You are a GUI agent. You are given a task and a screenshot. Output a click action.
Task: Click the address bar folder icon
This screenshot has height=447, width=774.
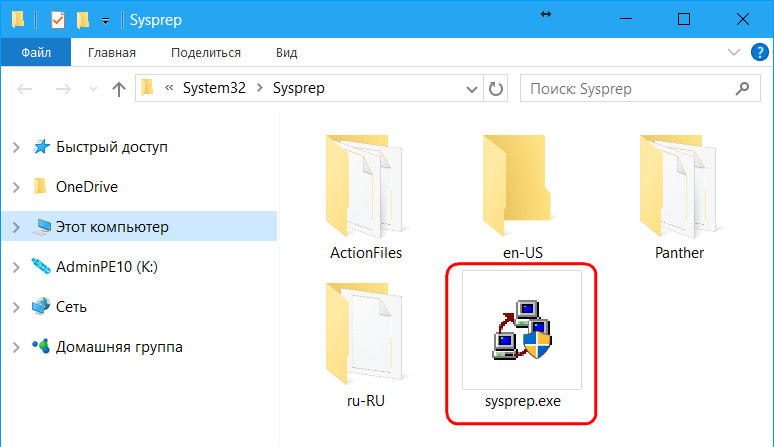tap(147, 88)
